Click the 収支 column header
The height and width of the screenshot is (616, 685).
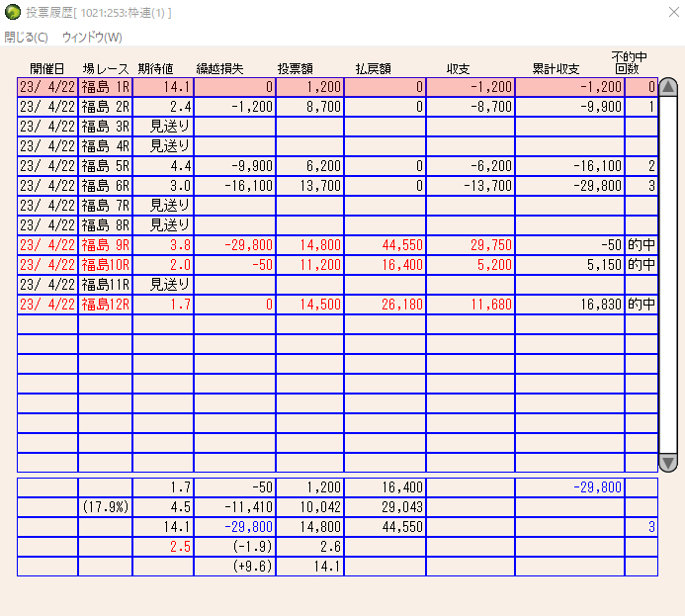[458, 69]
